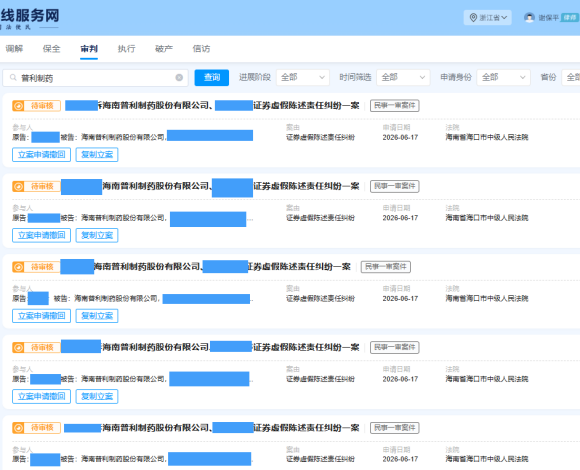Click the location pin icon beside 浙江省
The image size is (580, 470).
tap(473, 18)
